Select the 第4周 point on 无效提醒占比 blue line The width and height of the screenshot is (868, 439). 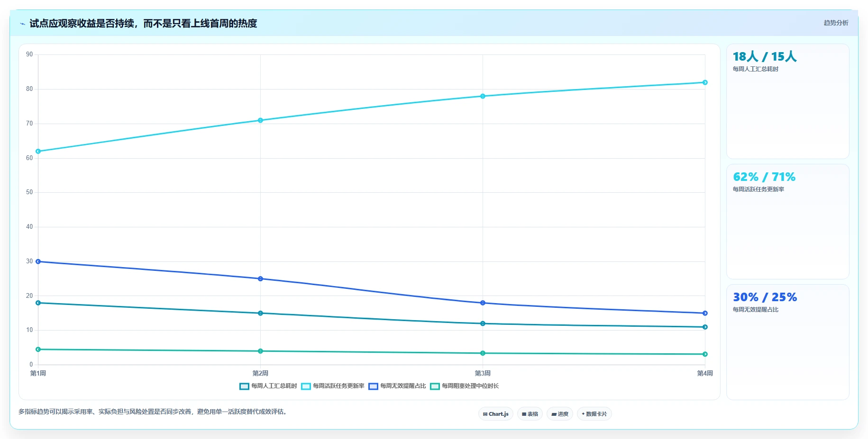705,313
